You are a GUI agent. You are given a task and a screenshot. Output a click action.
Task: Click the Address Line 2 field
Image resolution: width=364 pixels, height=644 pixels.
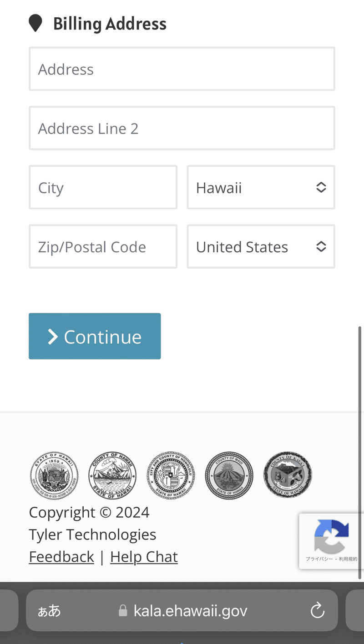click(x=182, y=128)
